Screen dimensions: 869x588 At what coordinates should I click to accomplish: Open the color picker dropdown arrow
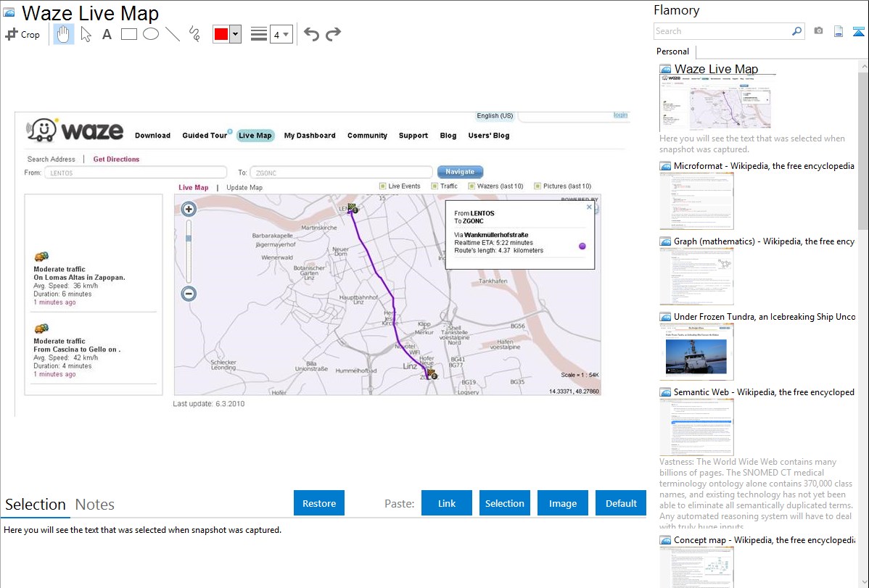[235, 34]
